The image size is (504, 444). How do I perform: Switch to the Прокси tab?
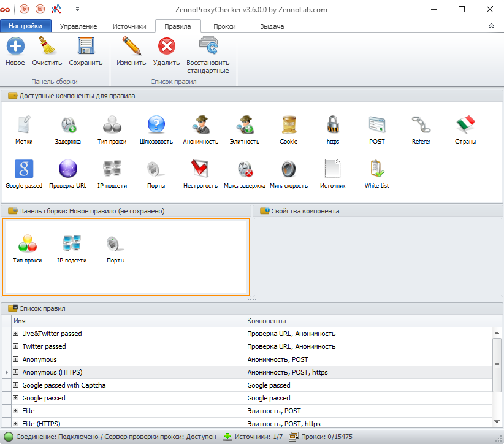pos(224,26)
